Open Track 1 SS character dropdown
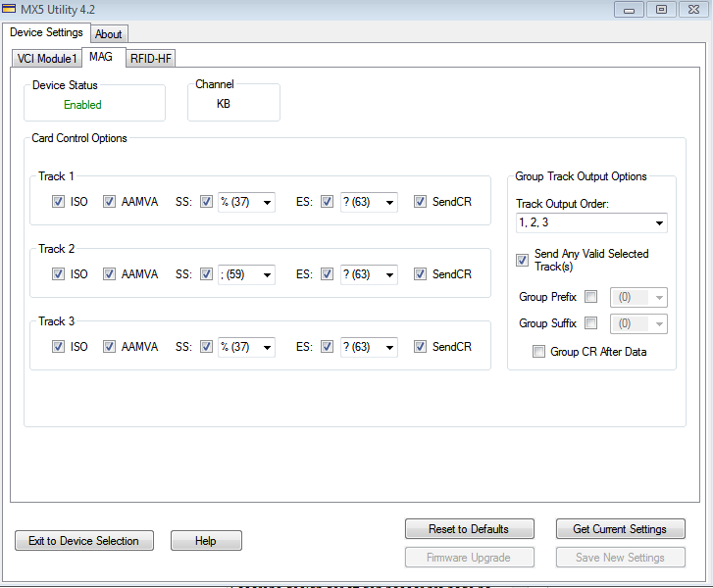The image size is (713, 588). pos(246,202)
